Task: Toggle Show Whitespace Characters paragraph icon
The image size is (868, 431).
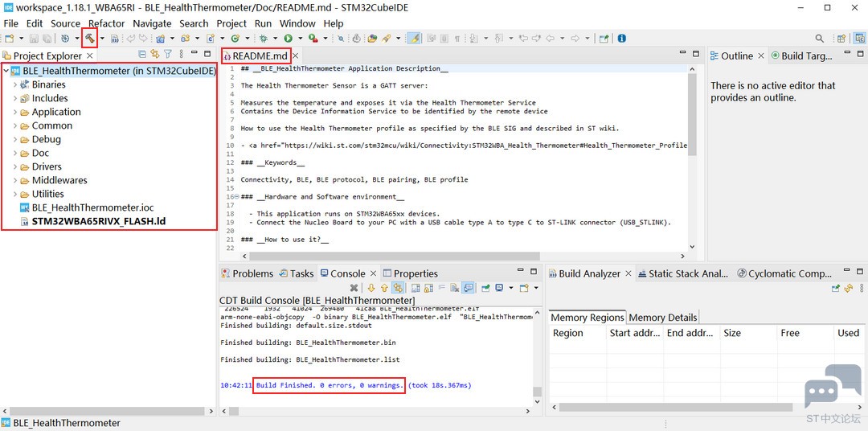Action: [457, 39]
